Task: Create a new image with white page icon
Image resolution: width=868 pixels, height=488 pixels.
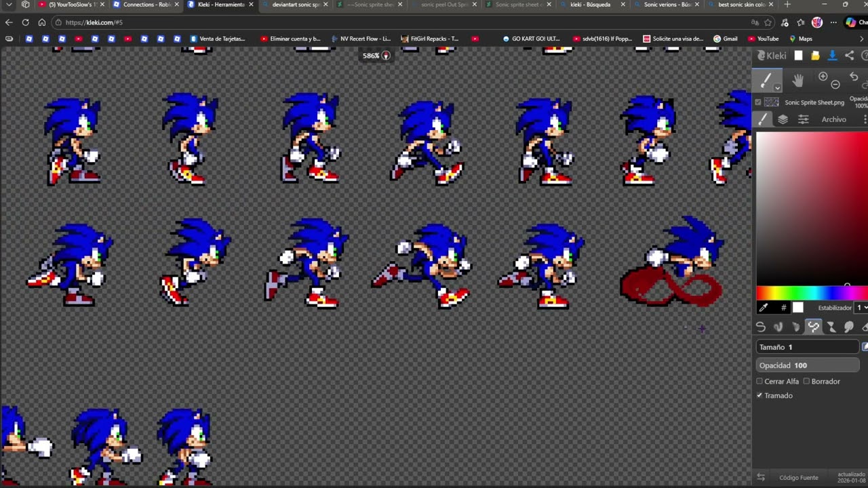Action: pyautogui.click(x=799, y=56)
